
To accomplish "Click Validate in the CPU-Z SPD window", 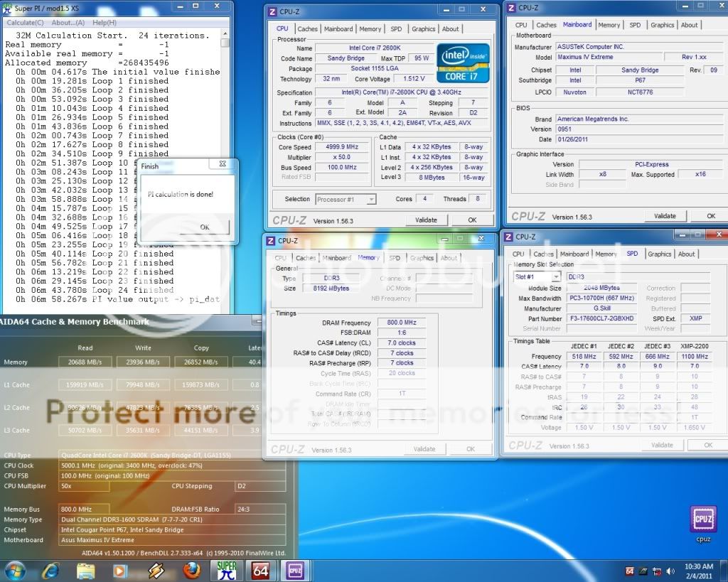I will (662, 445).
